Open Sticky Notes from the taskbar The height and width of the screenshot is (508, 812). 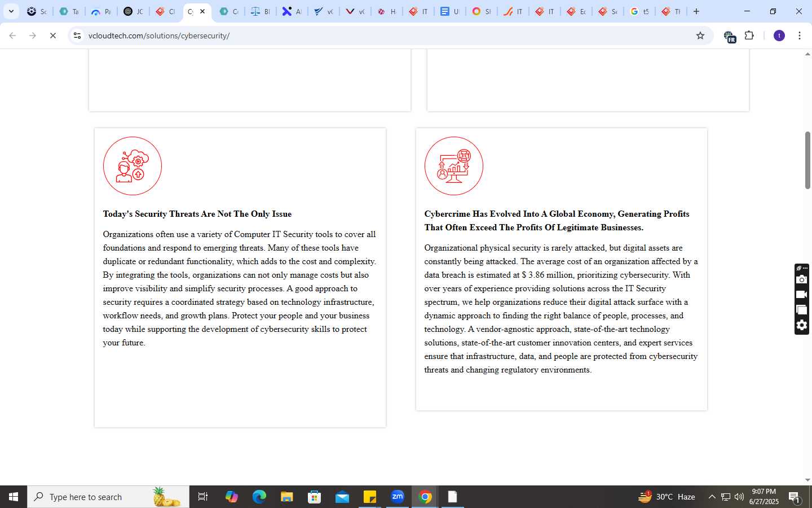(x=370, y=497)
